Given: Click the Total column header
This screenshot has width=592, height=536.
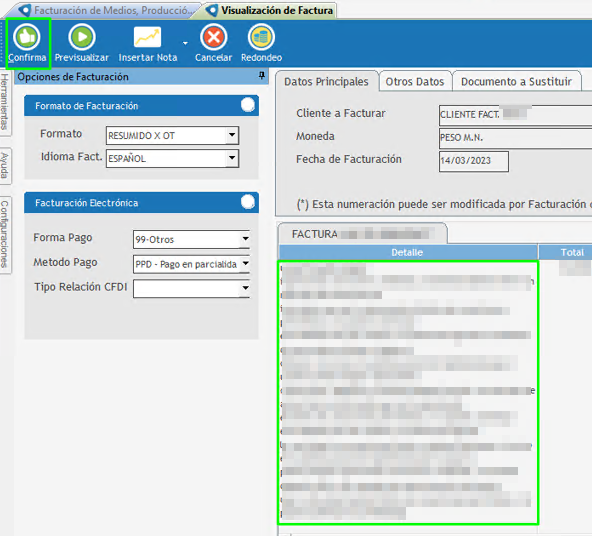Looking at the screenshot, I should pos(566,252).
